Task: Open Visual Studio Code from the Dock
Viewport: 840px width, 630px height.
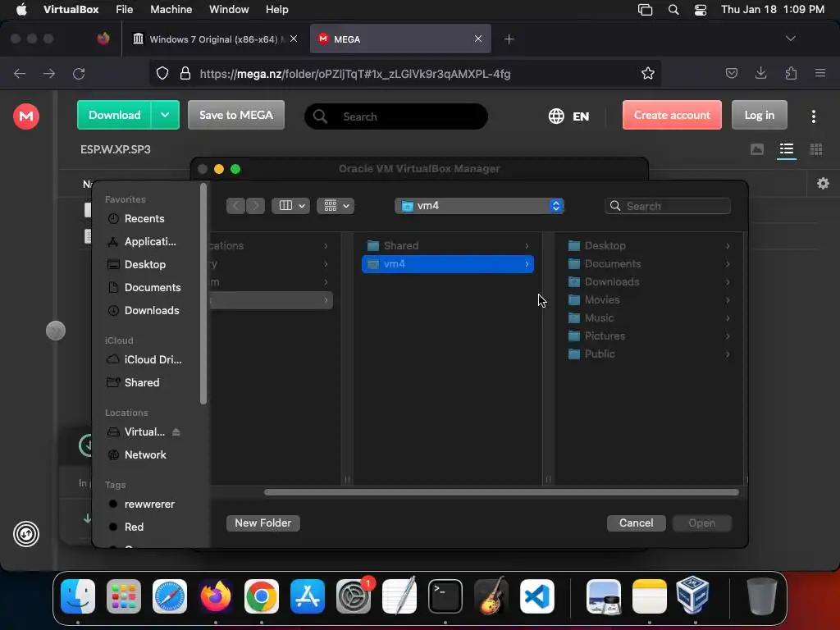Action: pos(536,596)
